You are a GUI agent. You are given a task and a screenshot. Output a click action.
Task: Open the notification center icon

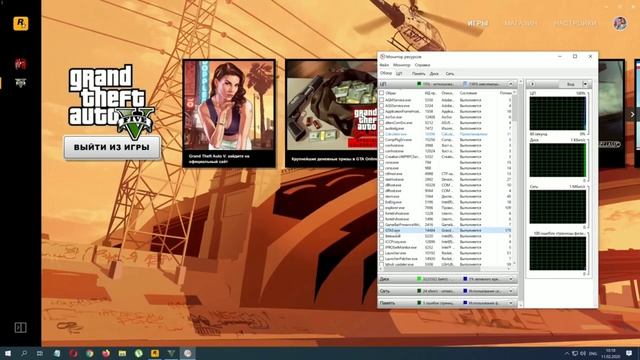coord(629,353)
